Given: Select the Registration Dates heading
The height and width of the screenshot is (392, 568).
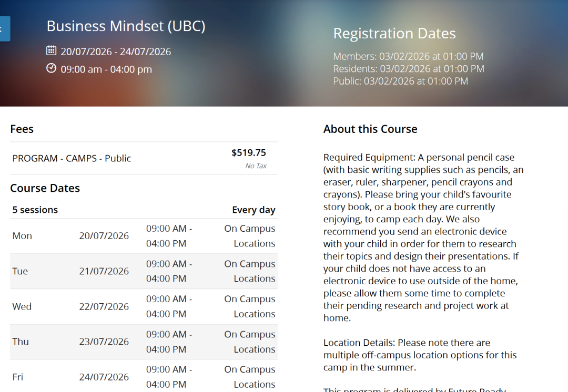Looking at the screenshot, I should (x=394, y=34).
